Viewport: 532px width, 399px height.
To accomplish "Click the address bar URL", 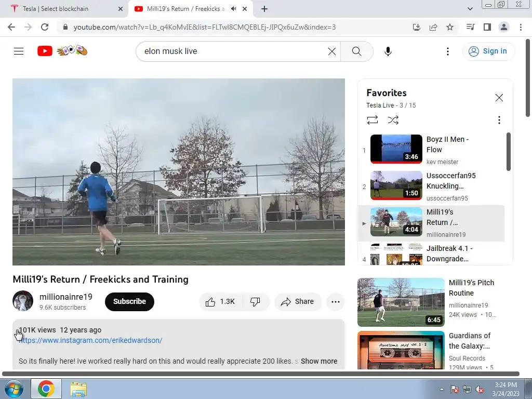I will click(x=205, y=27).
